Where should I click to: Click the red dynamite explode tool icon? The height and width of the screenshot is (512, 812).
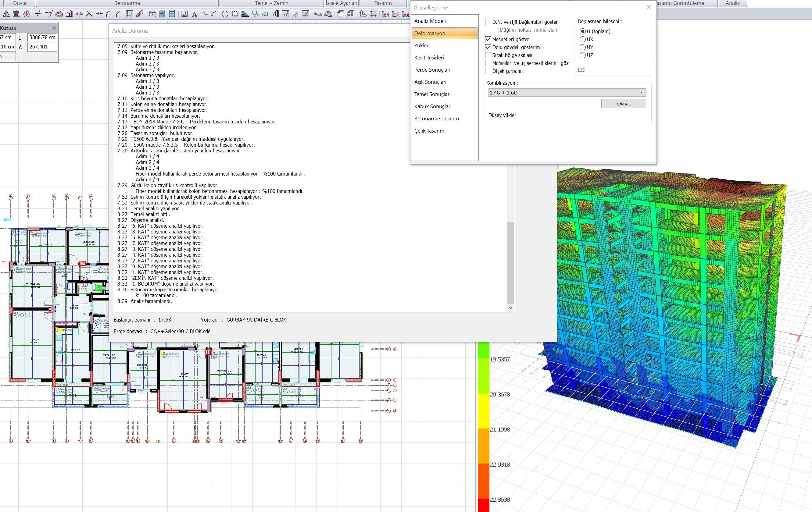click(140, 14)
